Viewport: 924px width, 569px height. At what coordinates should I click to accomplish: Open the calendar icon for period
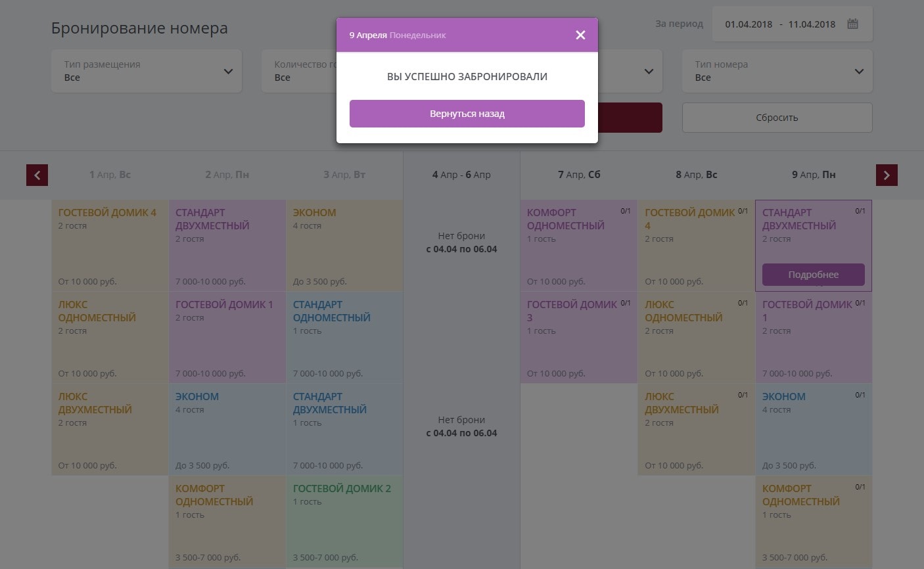852,24
